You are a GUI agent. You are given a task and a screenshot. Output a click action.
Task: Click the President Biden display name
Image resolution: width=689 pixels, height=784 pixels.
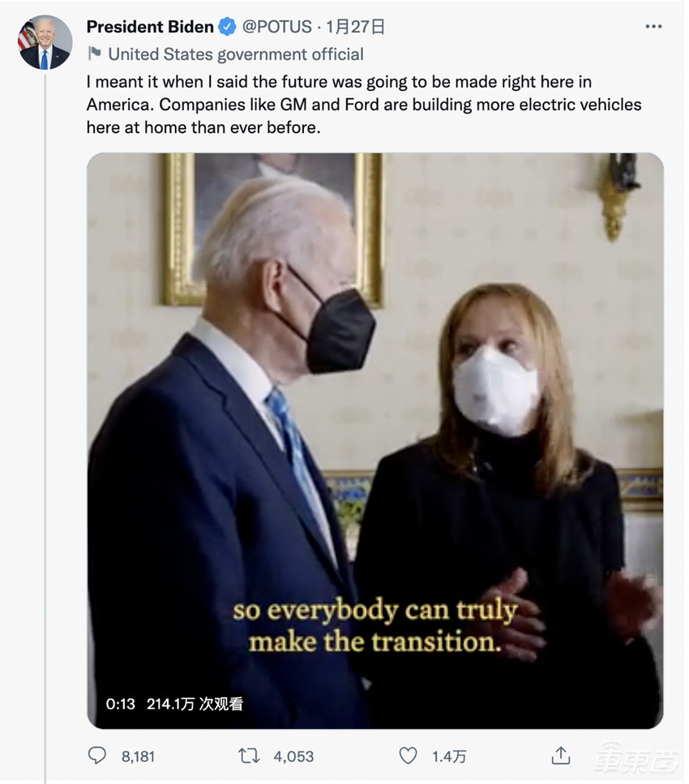[x=150, y=27]
